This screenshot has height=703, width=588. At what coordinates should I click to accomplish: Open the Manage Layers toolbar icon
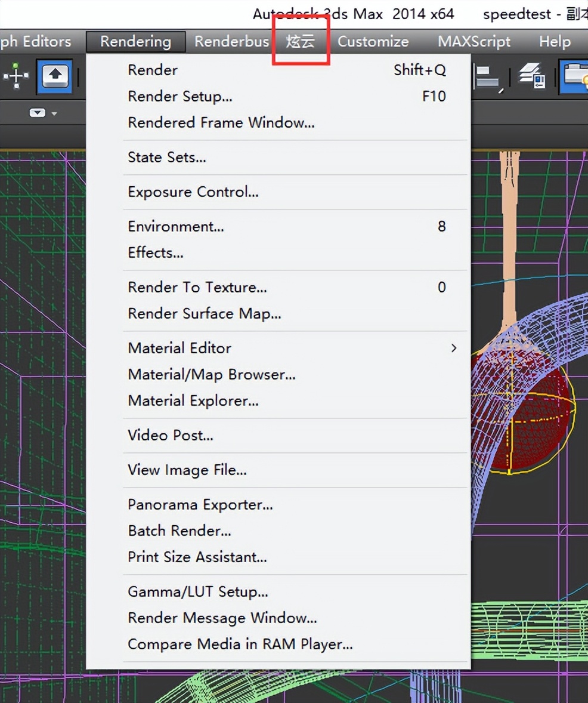(531, 77)
